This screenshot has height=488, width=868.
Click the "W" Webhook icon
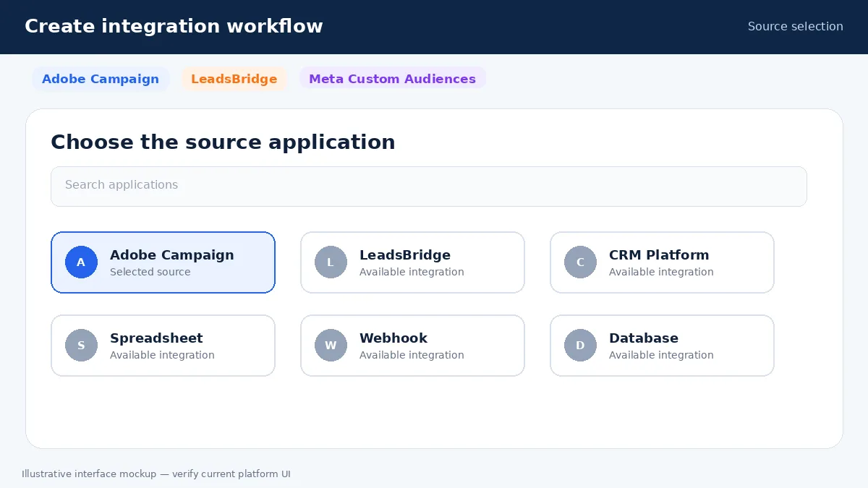point(331,346)
